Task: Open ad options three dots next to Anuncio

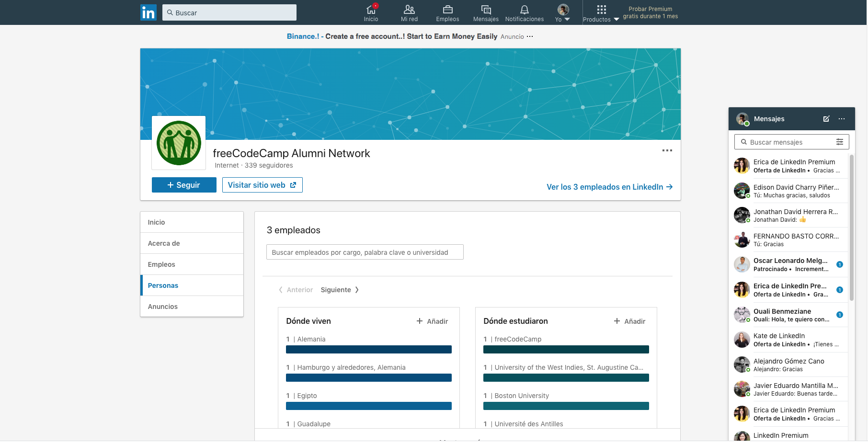Action: tap(530, 36)
